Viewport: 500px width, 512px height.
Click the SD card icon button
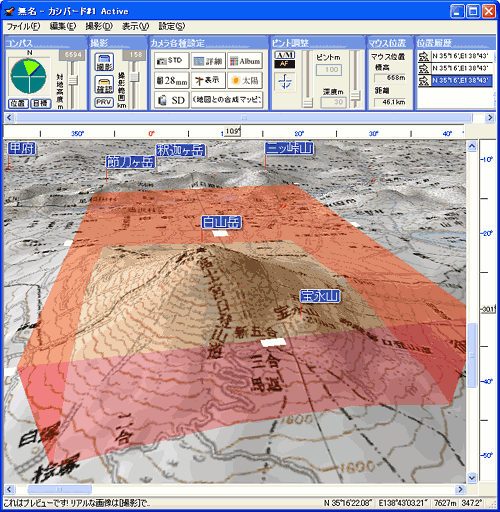171,100
